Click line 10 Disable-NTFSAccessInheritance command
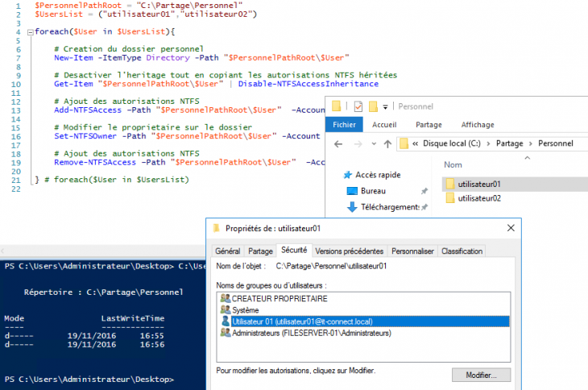 [x=308, y=84]
